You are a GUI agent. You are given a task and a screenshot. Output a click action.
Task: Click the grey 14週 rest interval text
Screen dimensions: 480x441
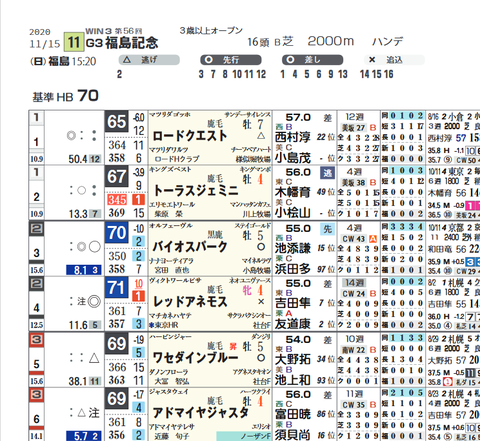[x=354, y=283]
